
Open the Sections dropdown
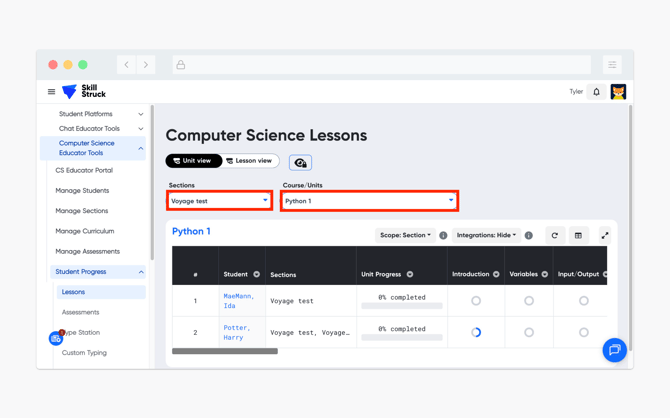coord(219,201)
